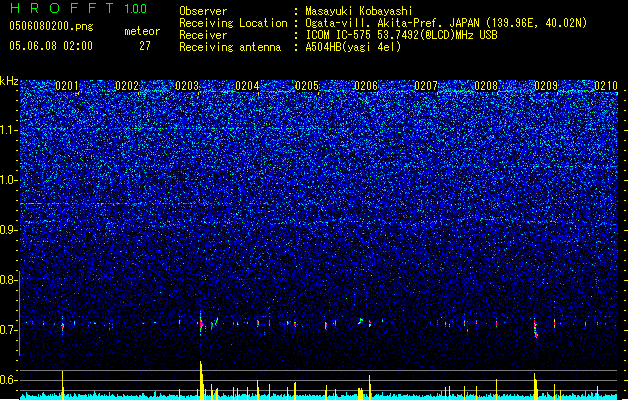This screenshot has height=400, width=629.
Task: Click the 0208 time marker
Action: [486, 86]
